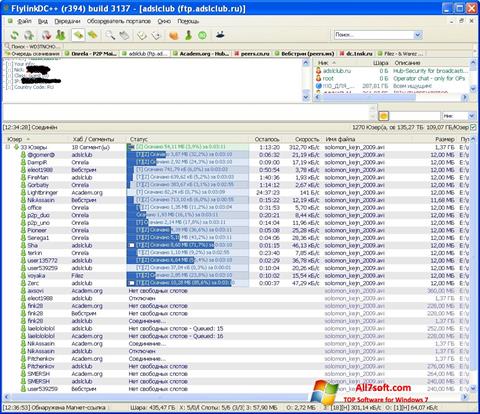Toggle the checkbox by the hub user count

[473, 127]
